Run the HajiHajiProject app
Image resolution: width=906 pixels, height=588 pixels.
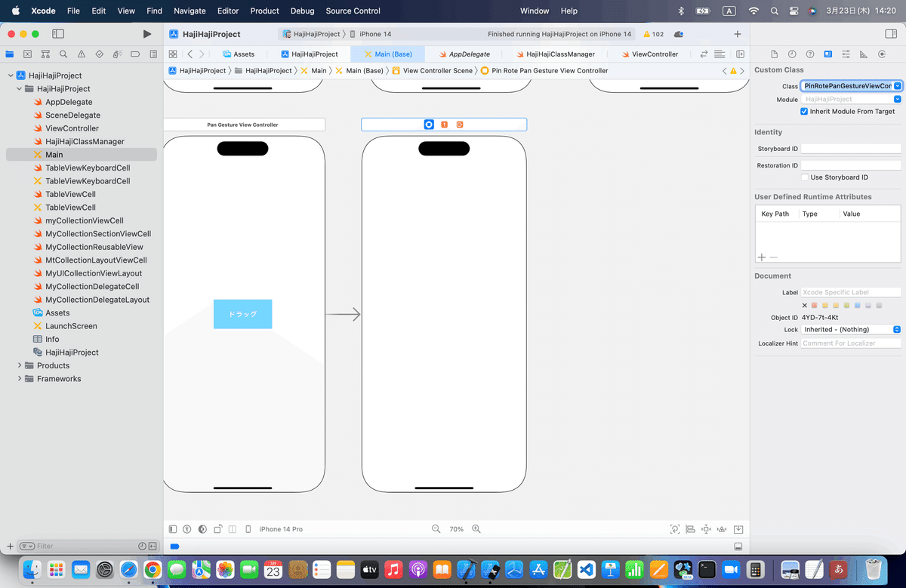147,33
